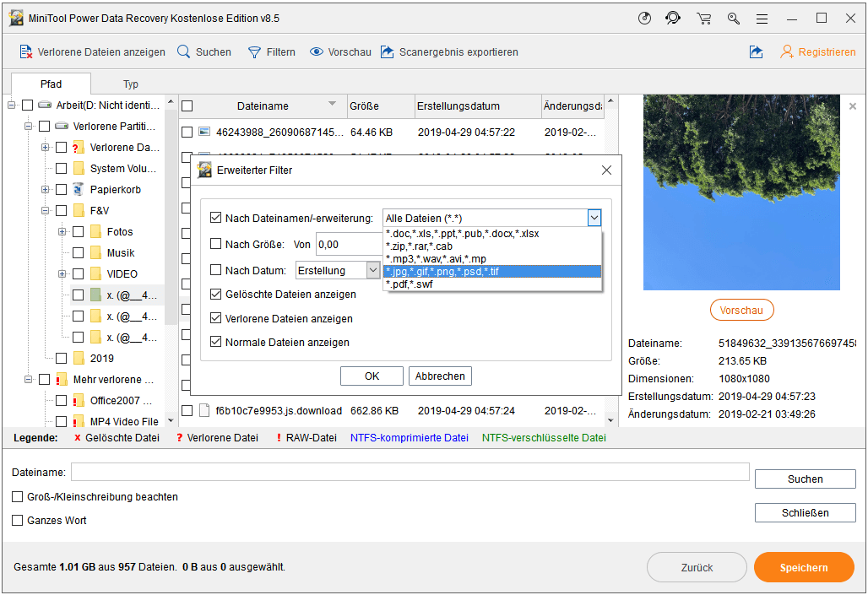The image size is (868, 595).
Task: Click the Verlorene Dateien anzeigen toolbar icon
Action: pos(25,51)
